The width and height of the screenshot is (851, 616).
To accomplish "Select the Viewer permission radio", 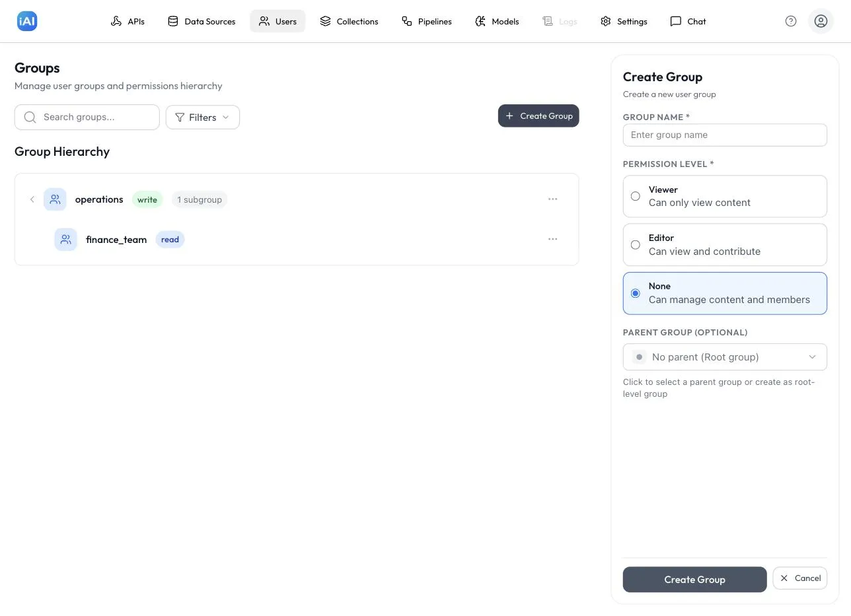I will [x=635, y=196].
